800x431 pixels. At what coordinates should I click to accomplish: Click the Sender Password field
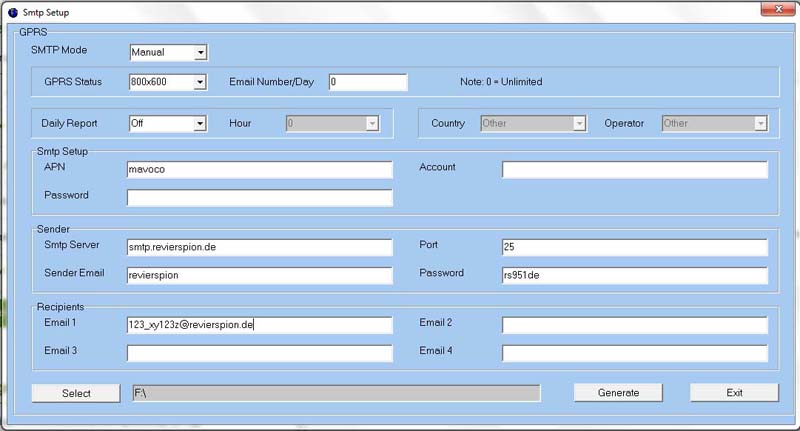click(x=634, y=275)
